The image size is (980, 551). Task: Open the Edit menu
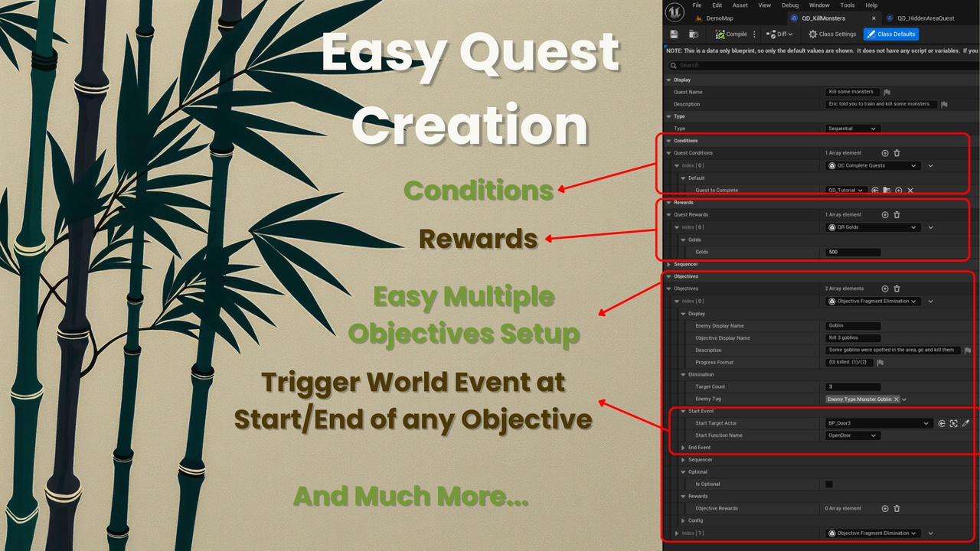[x=718, y=5]
